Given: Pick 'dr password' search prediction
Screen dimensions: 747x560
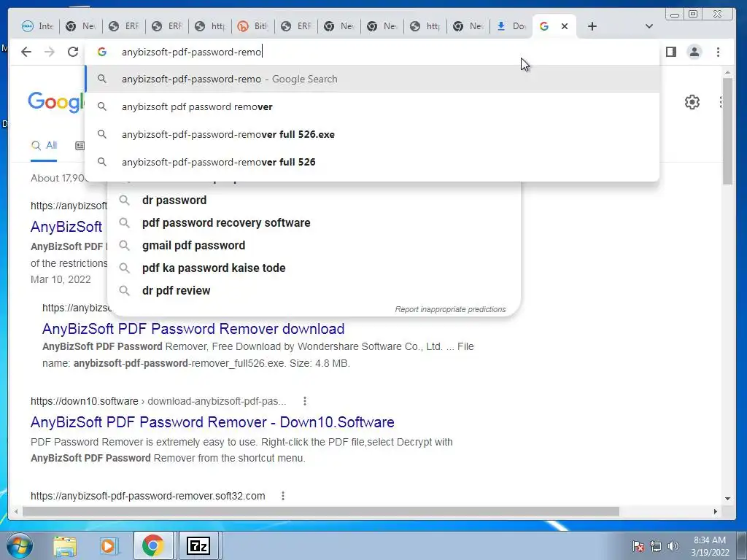Looking at the screenshot, I should click(314, 200).
